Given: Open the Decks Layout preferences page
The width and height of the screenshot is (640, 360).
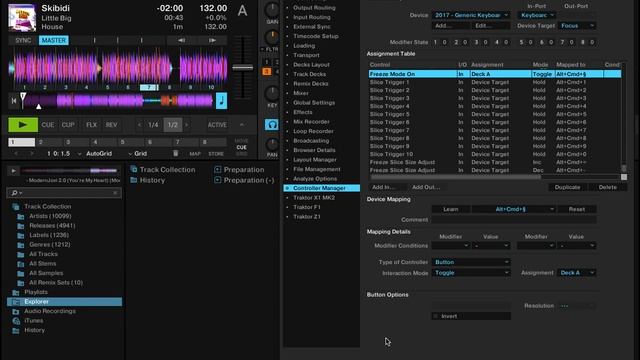Looking at the screenshot, I should (311, 64).
